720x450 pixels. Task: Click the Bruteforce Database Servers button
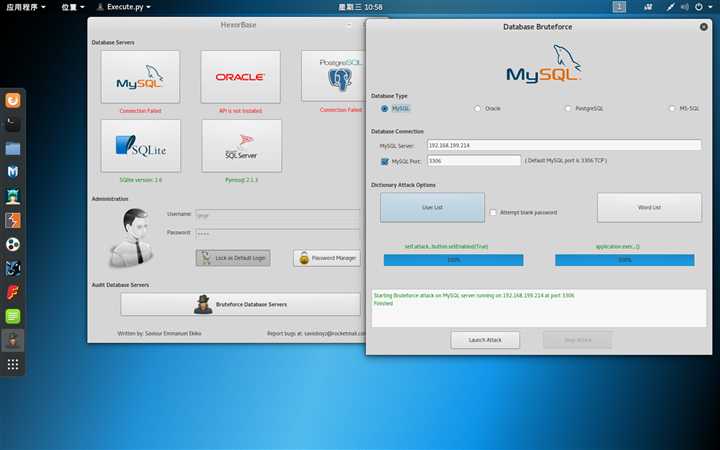241,304
